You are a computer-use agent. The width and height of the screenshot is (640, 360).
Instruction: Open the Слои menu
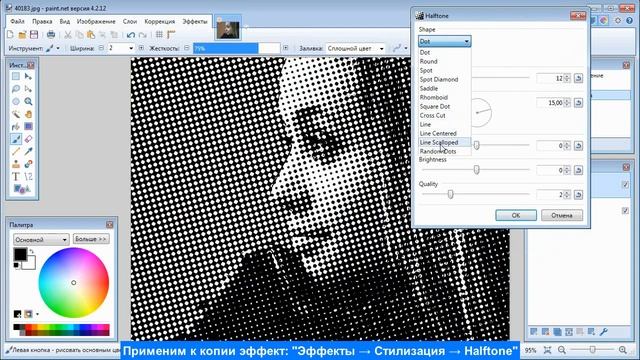130,21
